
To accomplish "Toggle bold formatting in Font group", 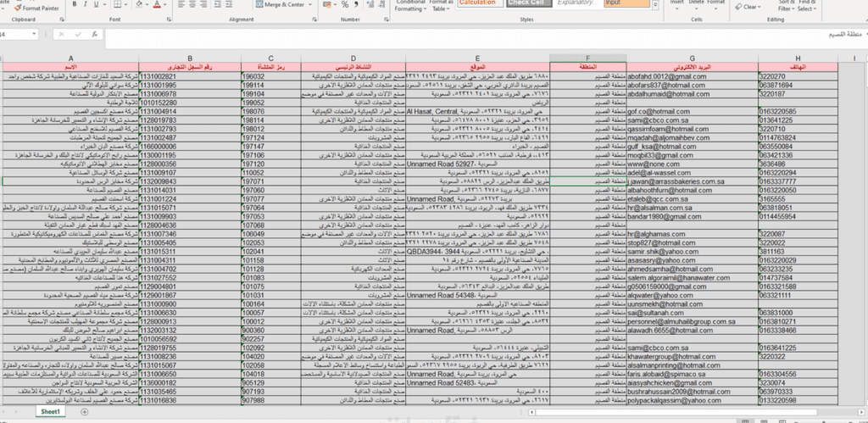I will click(74, 5).
